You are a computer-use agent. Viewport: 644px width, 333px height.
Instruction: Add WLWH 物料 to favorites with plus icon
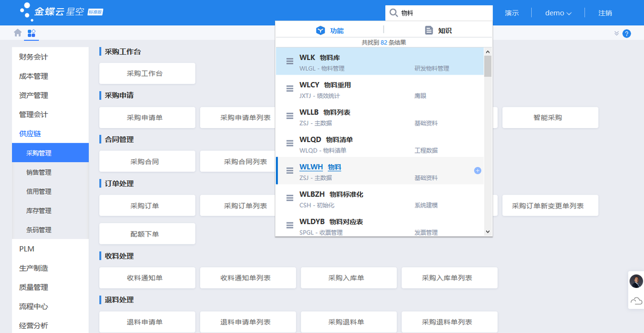[478, 171]
